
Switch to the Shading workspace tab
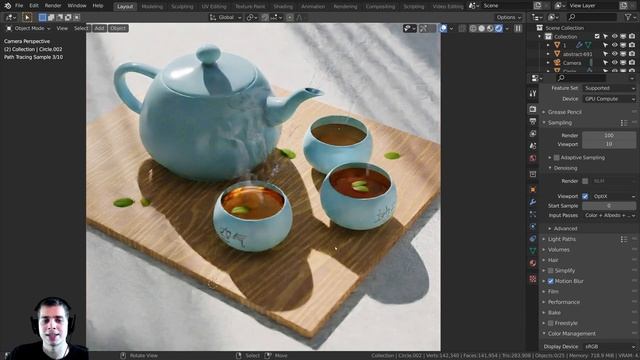click(283, 7)
